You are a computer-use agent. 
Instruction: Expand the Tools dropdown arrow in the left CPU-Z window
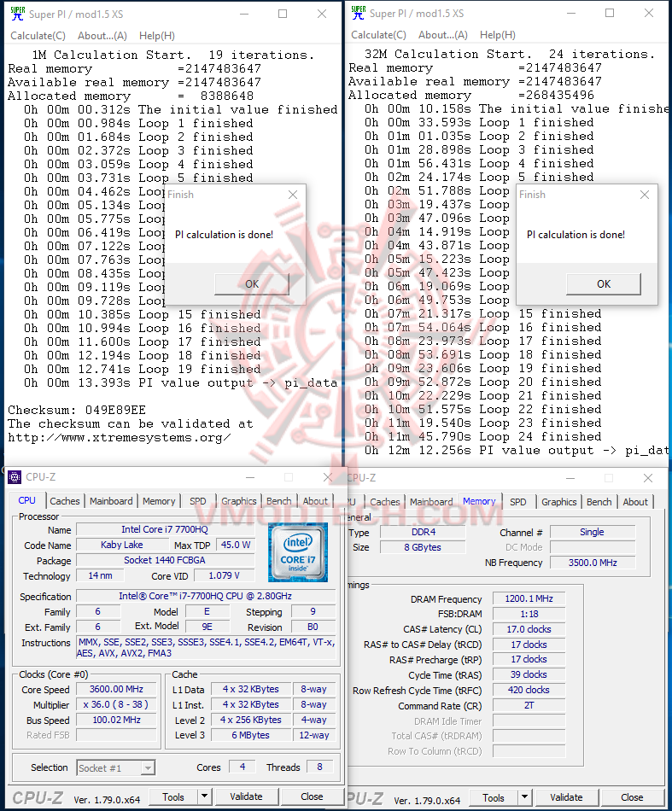tap(204, 797)
